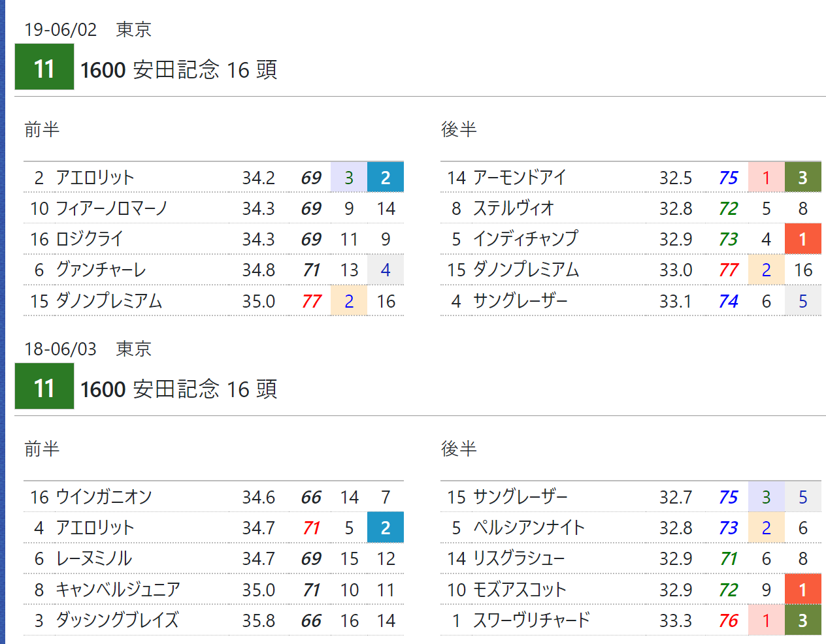
Task: Click the red 1st-place cell for モズアスコット
Action: (x=802, y=590)
